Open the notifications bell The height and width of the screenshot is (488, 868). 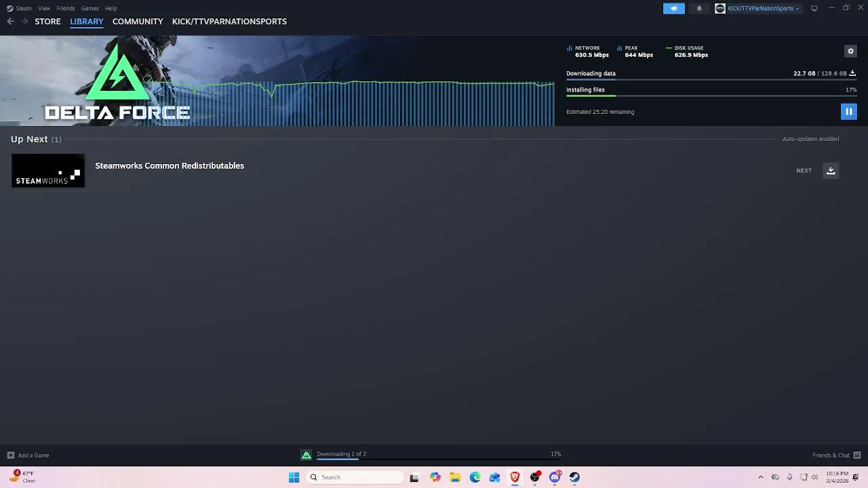(x=699, y=8)
